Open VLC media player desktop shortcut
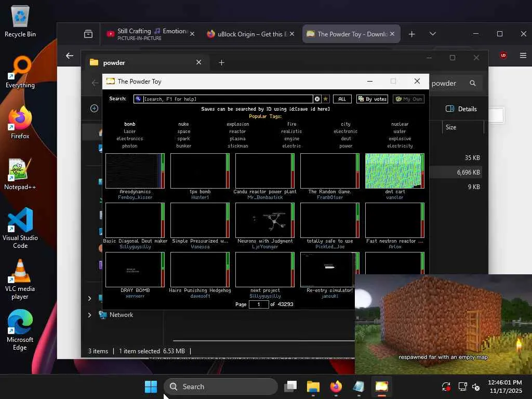 [x=20, y=280]
